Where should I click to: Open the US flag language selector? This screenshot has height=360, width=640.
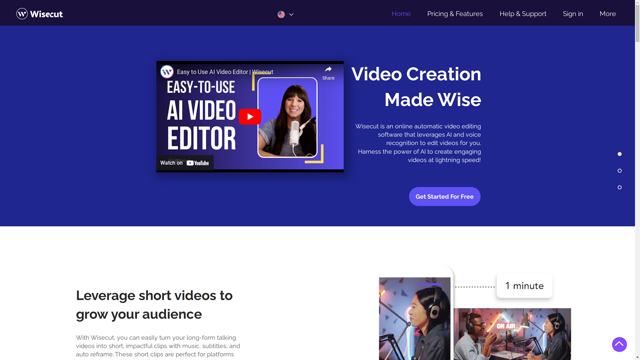(x=281, y=14)
